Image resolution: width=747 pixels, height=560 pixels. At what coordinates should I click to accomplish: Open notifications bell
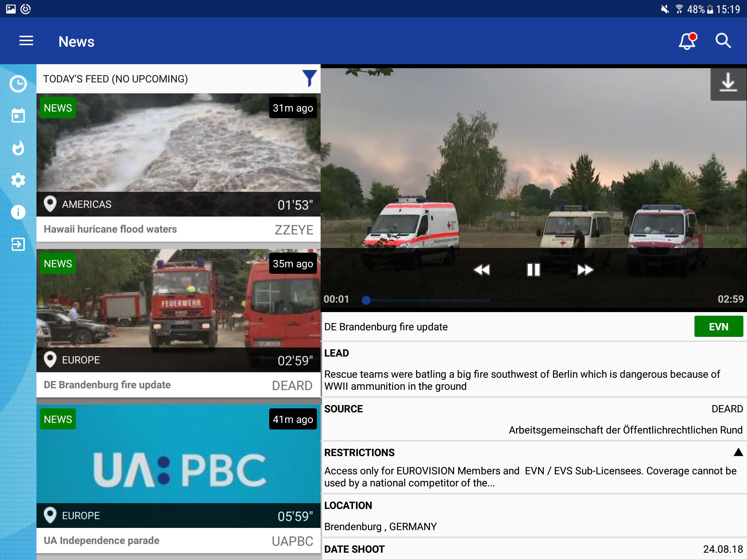687,41
